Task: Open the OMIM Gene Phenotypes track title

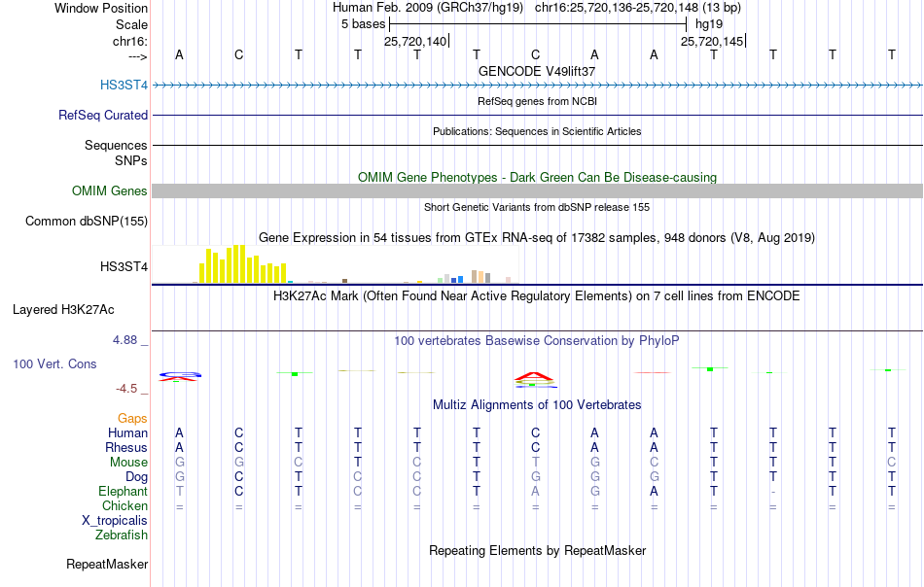Action: (537, 177)
